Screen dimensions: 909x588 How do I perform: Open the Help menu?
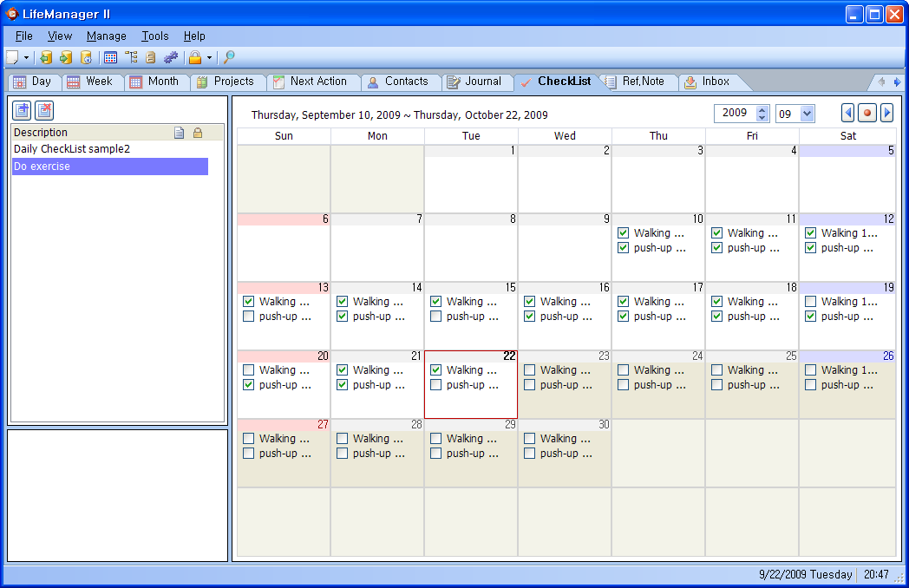pos(194,36)
